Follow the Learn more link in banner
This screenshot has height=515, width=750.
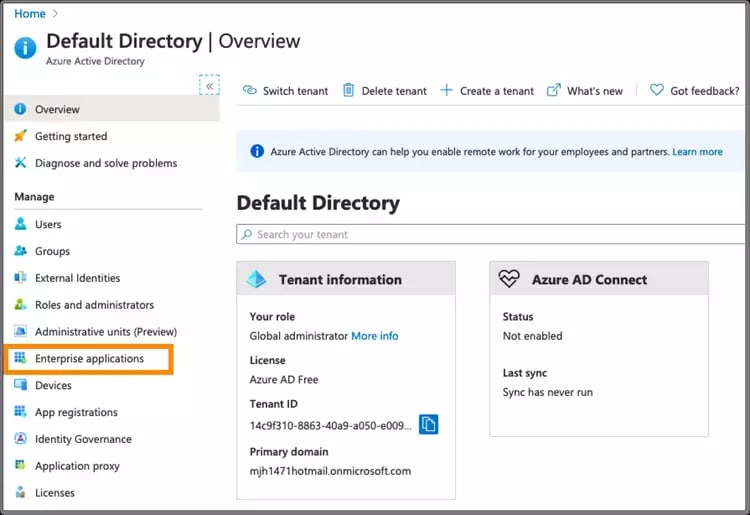coord(697,152)
